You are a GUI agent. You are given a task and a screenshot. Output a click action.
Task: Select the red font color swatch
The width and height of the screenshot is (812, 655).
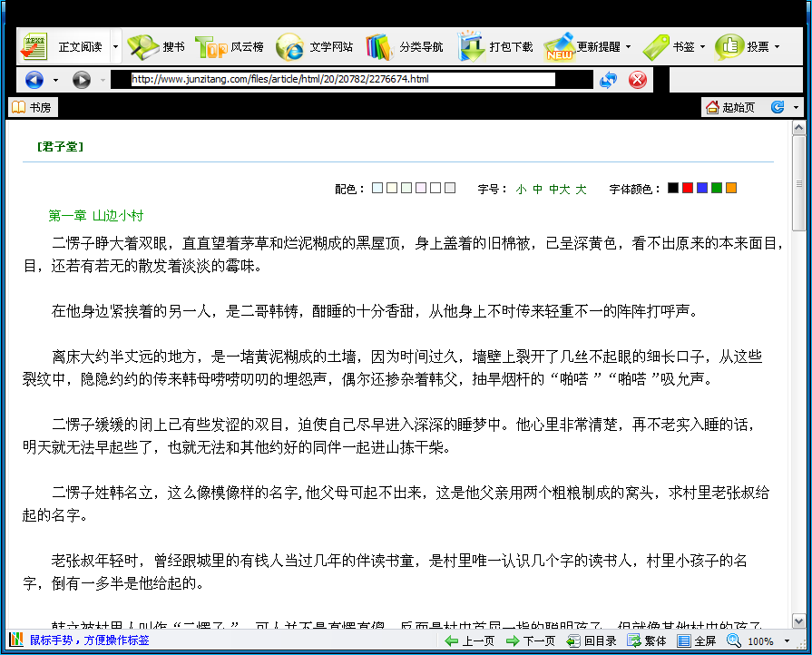coord(688,188)
